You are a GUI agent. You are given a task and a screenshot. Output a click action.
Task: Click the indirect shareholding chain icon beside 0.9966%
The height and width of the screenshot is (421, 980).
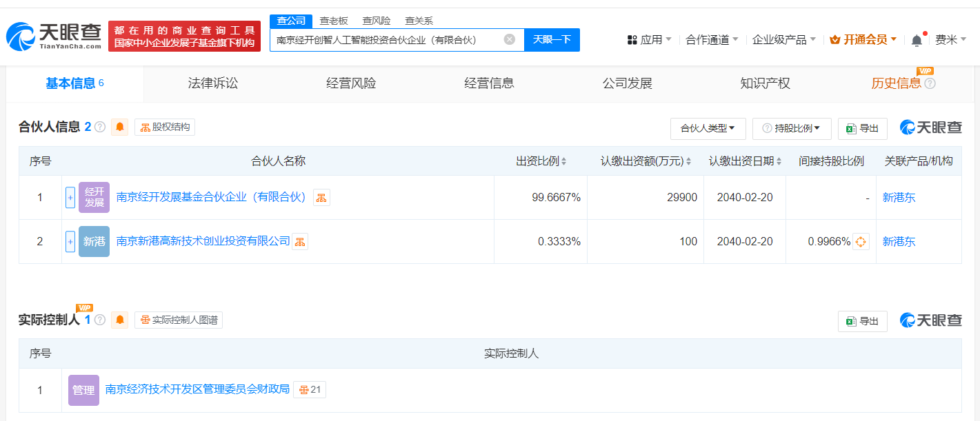[861, 242]
